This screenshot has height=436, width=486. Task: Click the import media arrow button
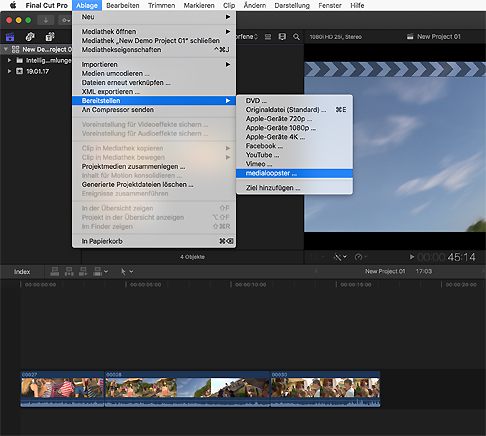(46, 20)
